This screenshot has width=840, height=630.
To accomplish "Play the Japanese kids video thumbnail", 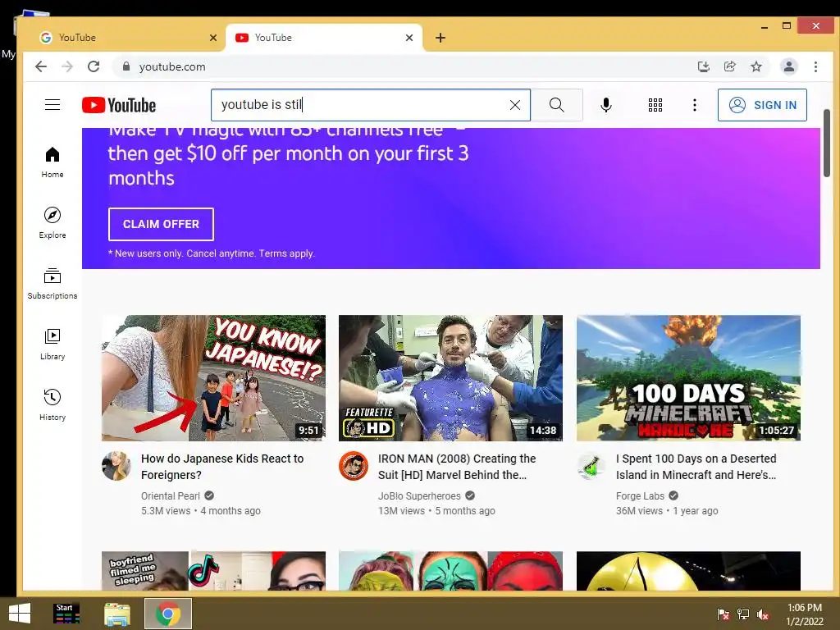I will (213, 378).
